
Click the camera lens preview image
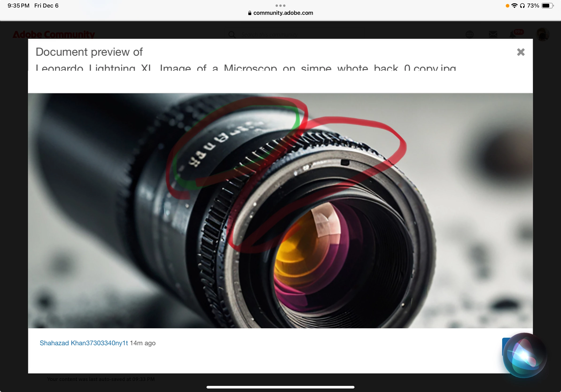pyautogui.click(x=280, y=210)
